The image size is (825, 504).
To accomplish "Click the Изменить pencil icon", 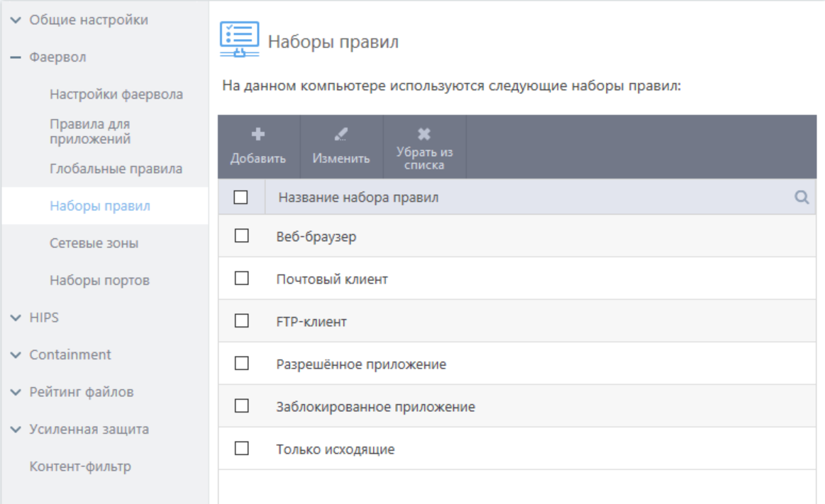I will pos(341,134).
